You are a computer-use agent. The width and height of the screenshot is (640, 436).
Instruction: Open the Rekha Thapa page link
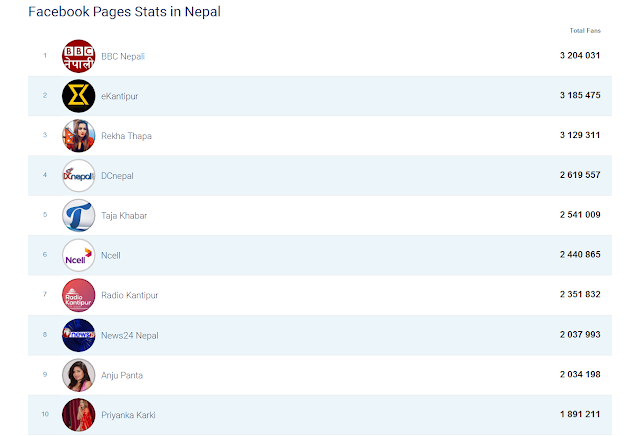click(x=126, y=136)
